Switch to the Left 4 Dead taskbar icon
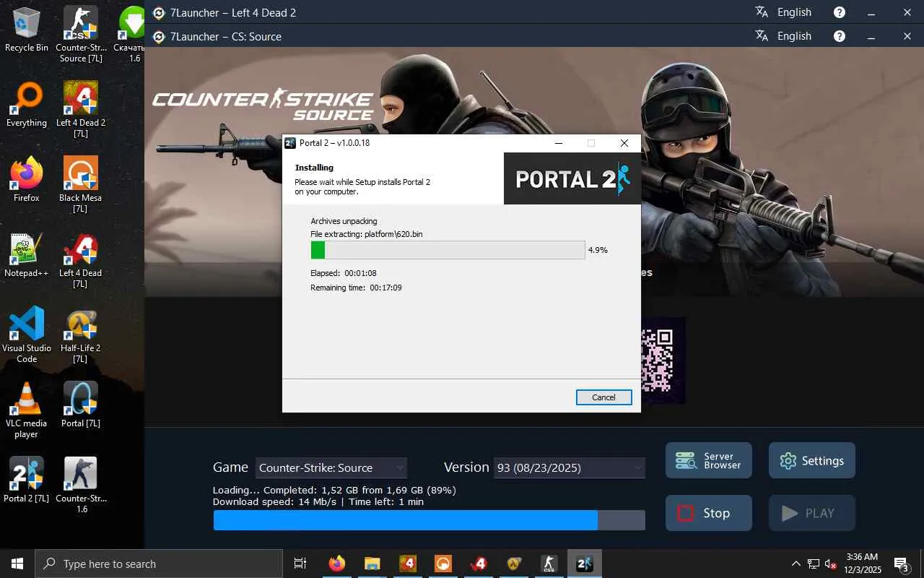 coord(479,564)
